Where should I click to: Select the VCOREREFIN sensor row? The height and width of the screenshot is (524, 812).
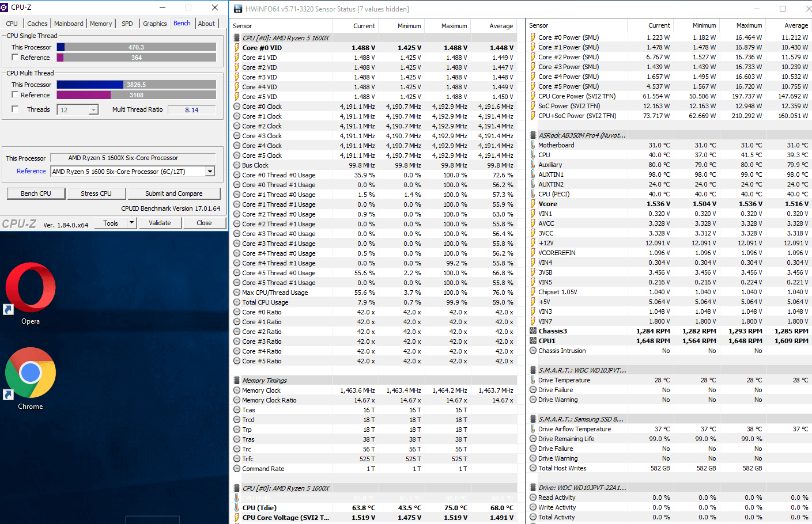670,253
